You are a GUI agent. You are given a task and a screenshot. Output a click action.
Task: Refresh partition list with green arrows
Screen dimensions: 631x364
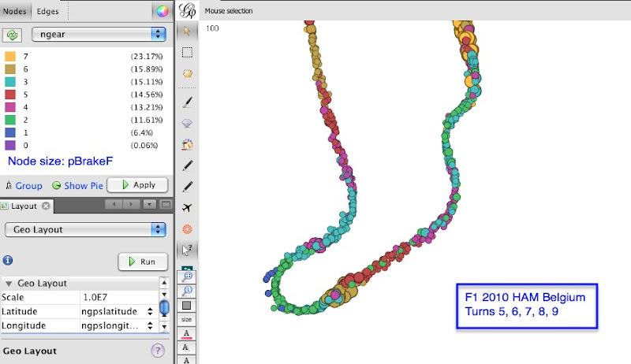[x=12, y=35]
